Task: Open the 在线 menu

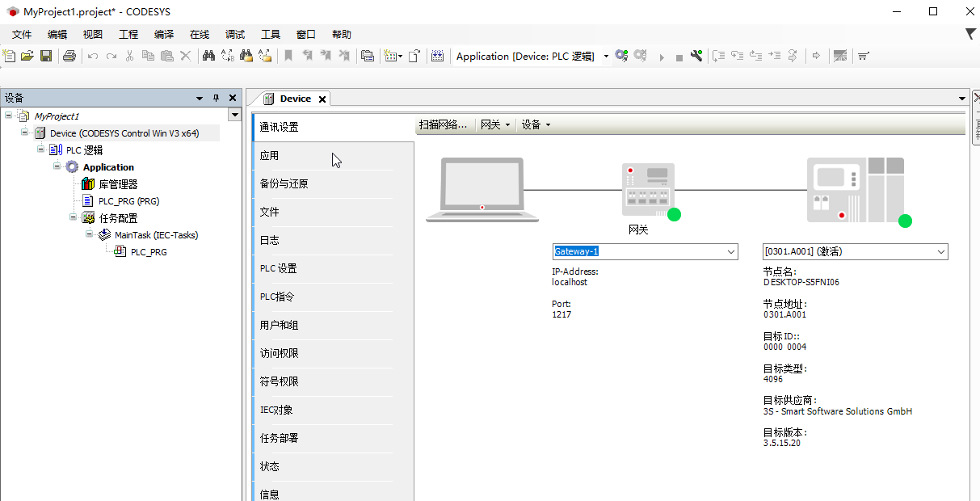Action: [x=200, y=34]
